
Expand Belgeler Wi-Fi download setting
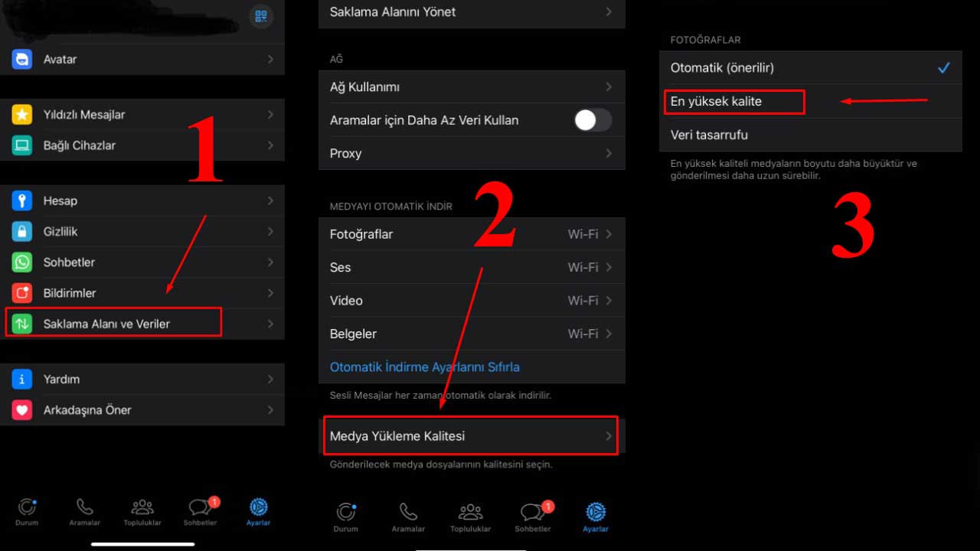(x=472, y=334)
